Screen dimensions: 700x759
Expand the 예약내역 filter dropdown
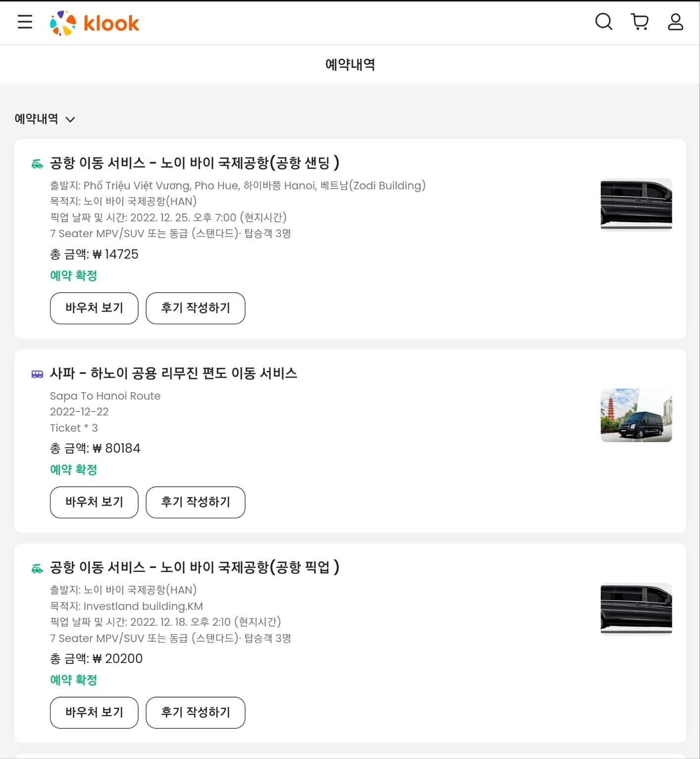(x=45, y=119)
